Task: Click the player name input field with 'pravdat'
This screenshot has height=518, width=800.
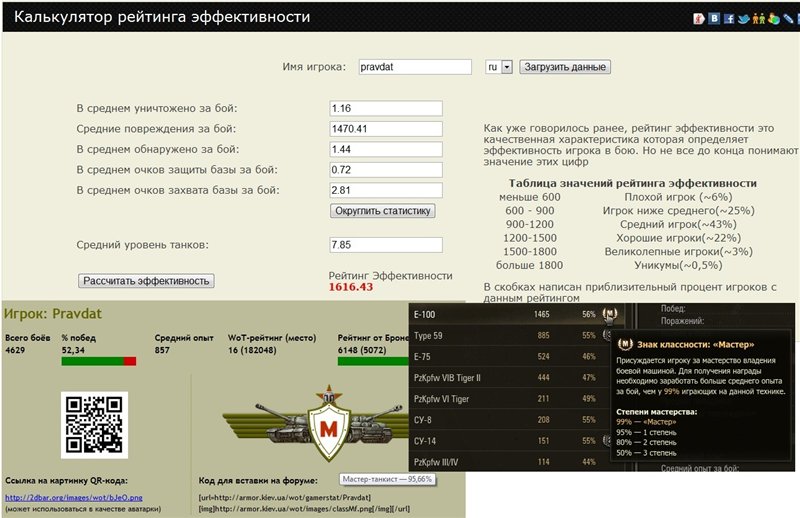Action: (414, 67)
